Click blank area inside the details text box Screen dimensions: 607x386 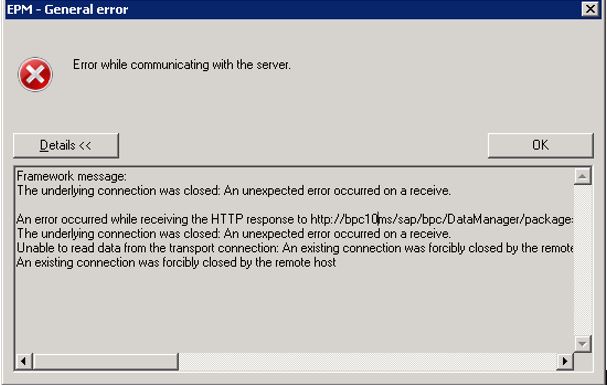pos(294,310)
